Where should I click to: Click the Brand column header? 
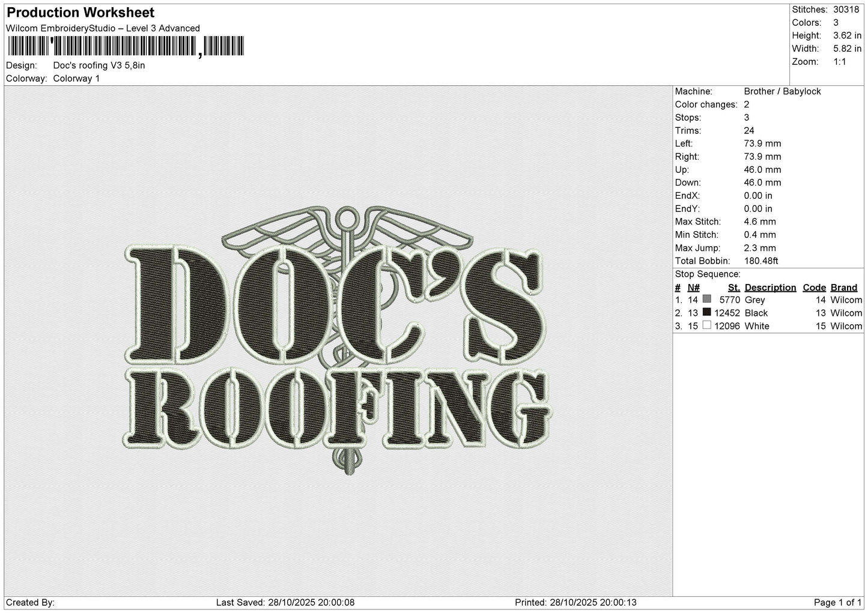pyautogui.click(x=844, y=288)
